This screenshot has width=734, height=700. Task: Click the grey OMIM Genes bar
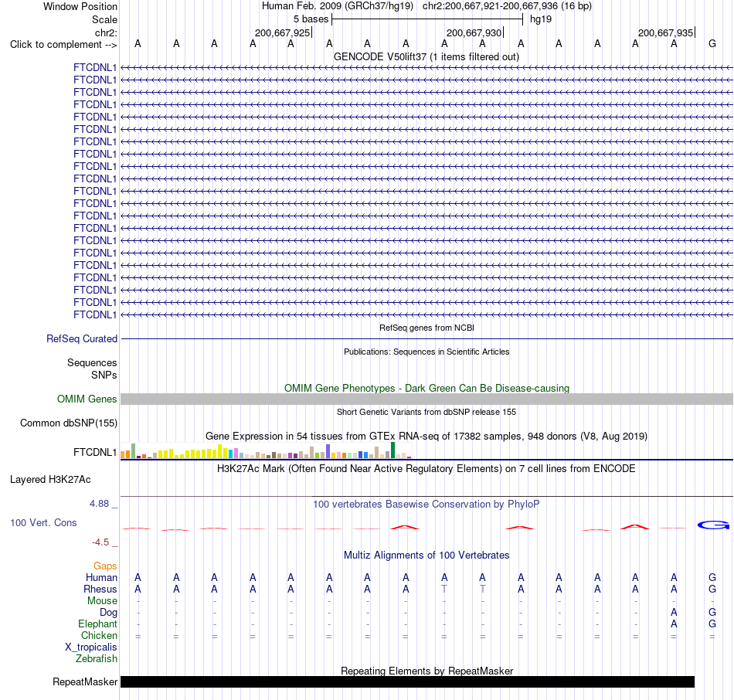(426, 399)
